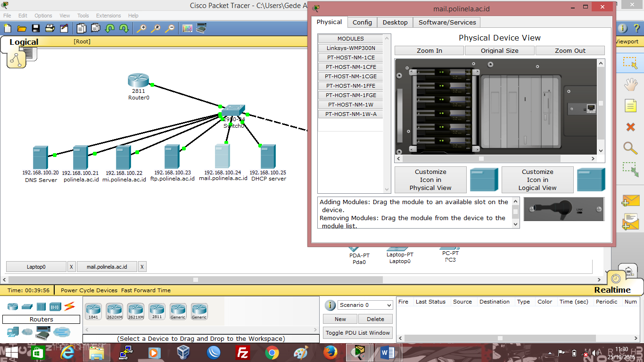Click the New file toolbar icon
644x362 pixels.
(8, 28)
